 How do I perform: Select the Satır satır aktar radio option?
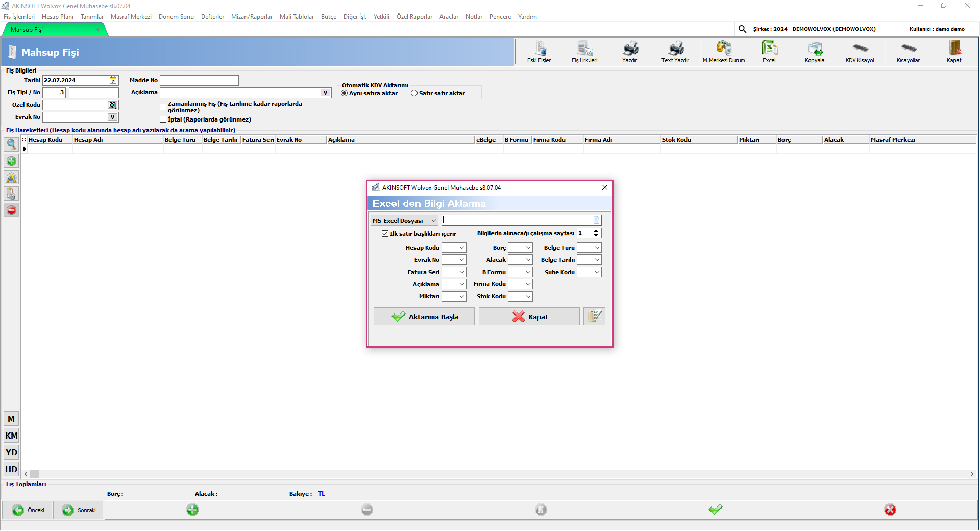pyautogui.click(x=414, y=93)
